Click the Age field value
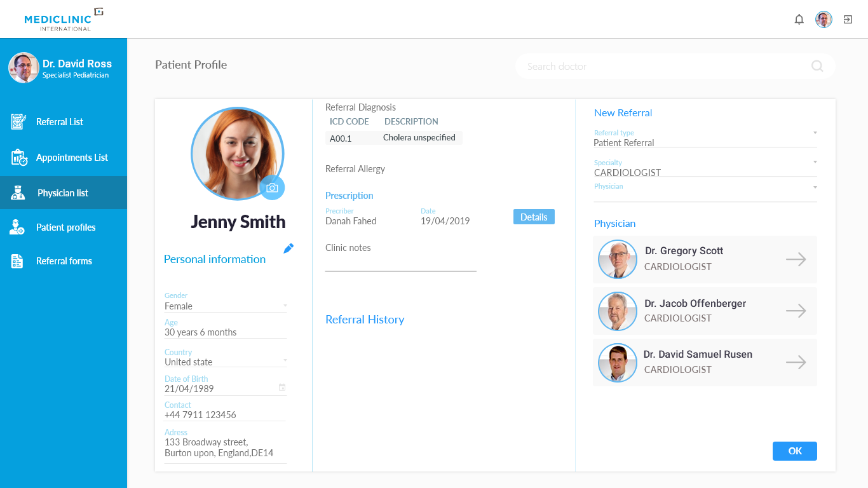Screen dimensions: 868x488 coord(200,332)
